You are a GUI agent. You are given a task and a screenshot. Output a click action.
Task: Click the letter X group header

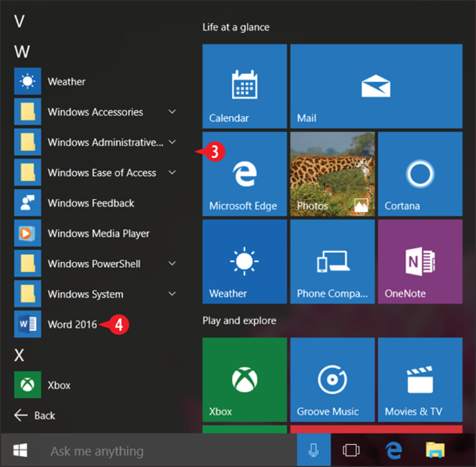click(19, 355)
